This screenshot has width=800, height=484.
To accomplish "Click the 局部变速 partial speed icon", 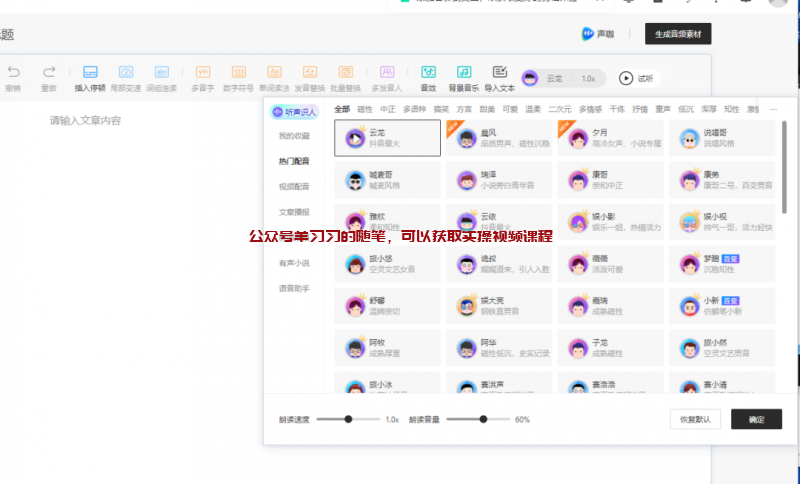I will pyautogui.click(x=126, y=73).
